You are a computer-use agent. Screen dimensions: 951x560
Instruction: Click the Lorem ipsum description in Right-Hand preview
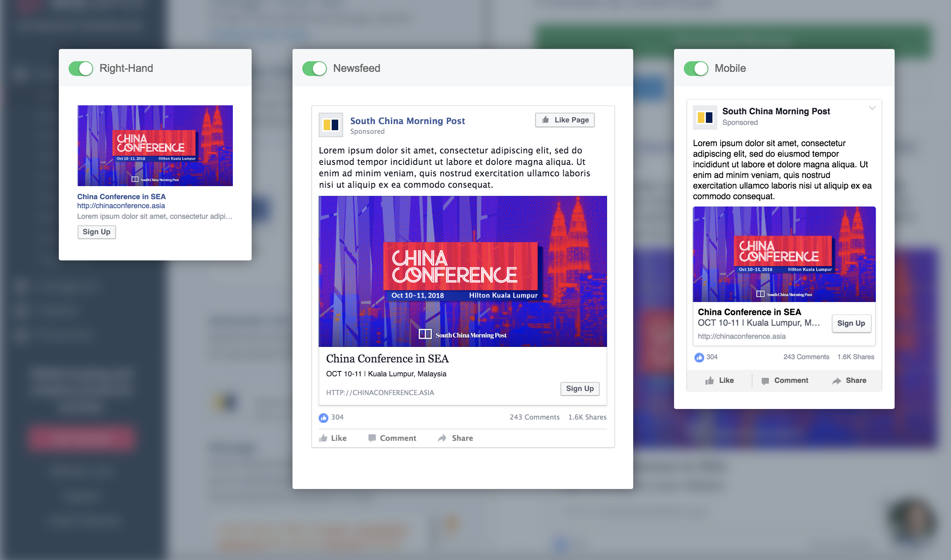154,216
